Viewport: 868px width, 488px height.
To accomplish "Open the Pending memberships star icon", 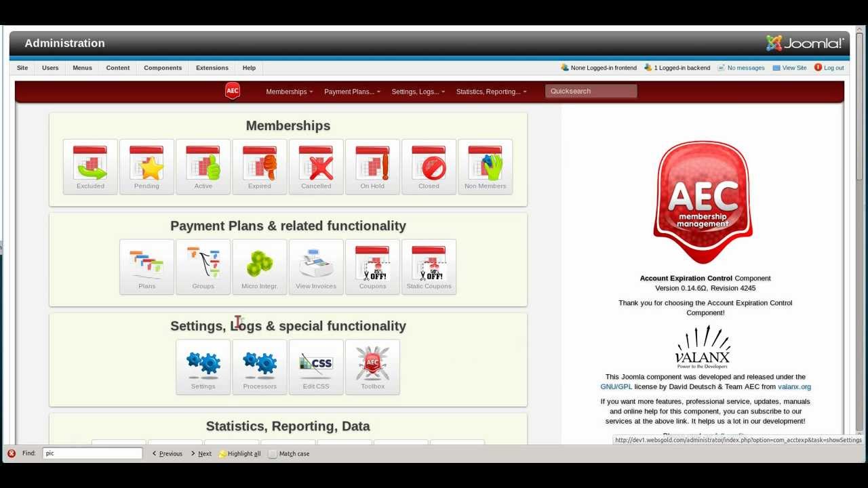I will [x=146, y=167].
